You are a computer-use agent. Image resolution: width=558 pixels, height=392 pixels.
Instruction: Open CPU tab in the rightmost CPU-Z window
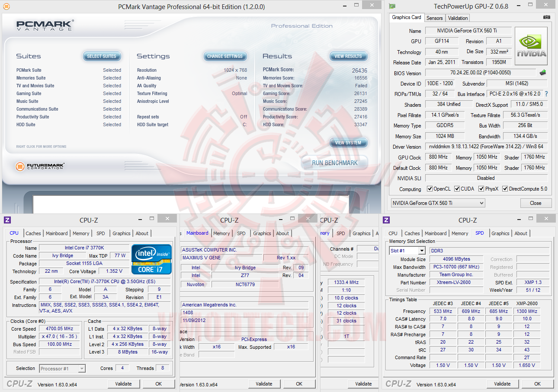(x=393, y=233)
